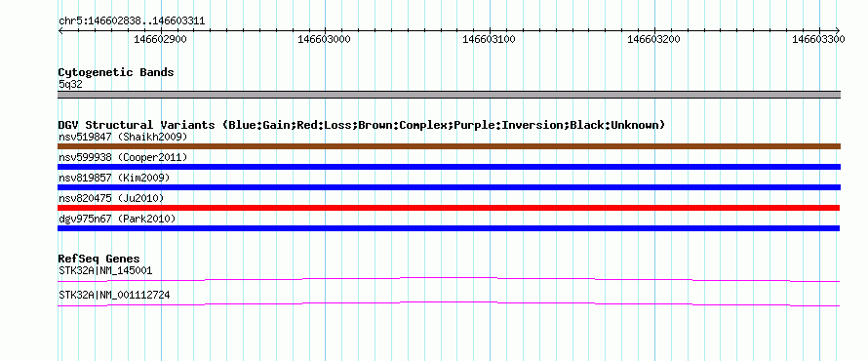Click the 146603100 ruler position label
The image size is (868, 361).
(490, 39)
